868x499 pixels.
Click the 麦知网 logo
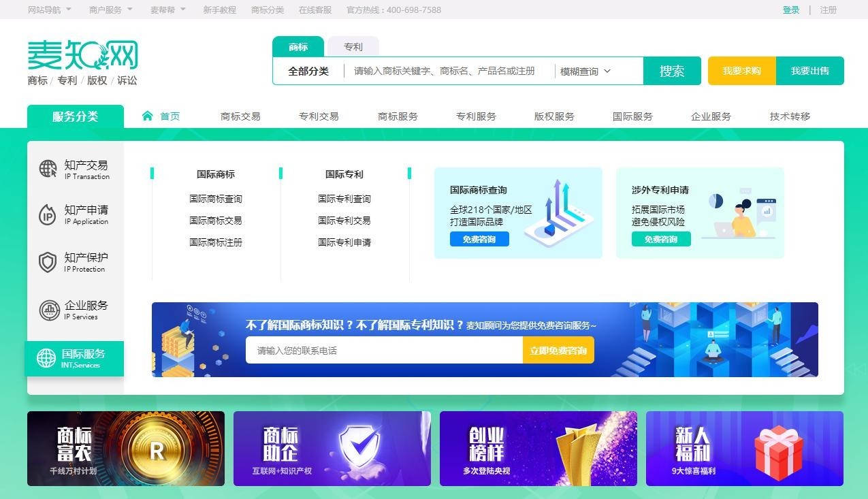click(82, 56)
